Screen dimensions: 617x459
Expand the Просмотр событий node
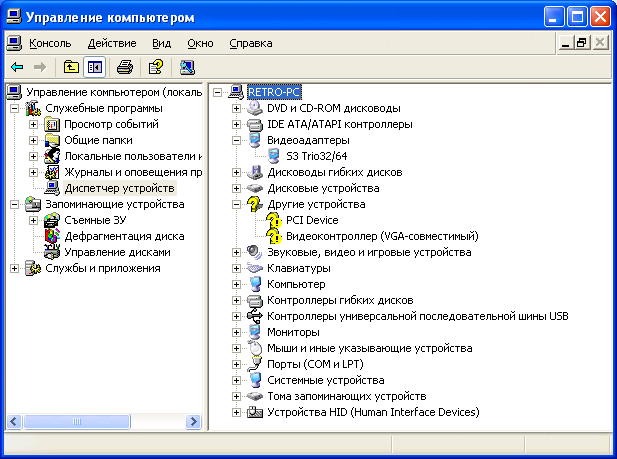33,124
